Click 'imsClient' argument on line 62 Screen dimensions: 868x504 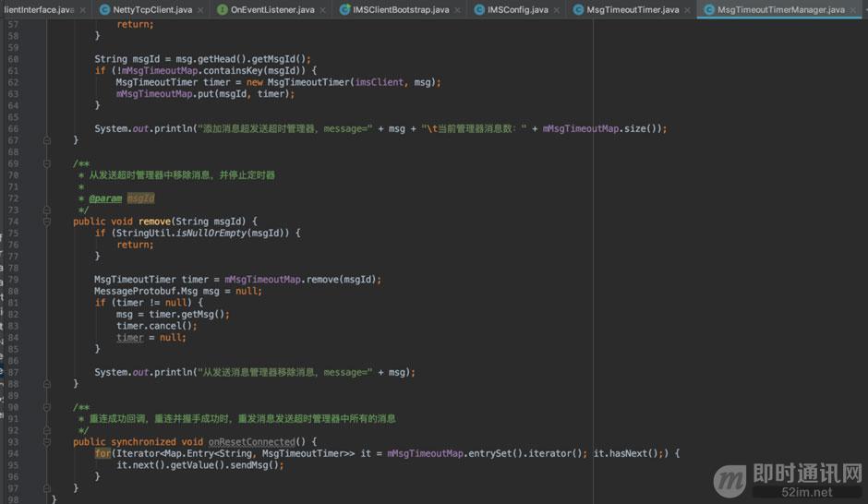[x=380, y=82]
